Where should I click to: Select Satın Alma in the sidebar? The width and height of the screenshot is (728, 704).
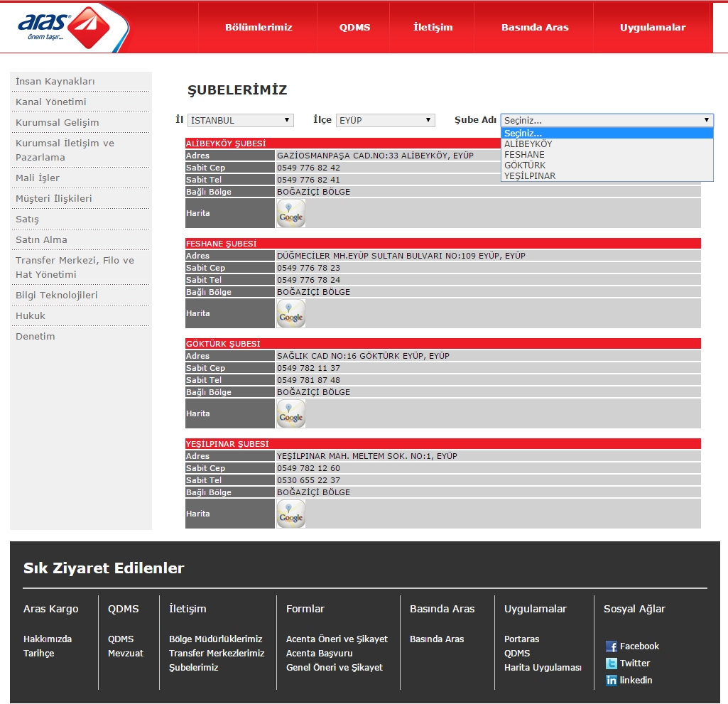(41, 239)
